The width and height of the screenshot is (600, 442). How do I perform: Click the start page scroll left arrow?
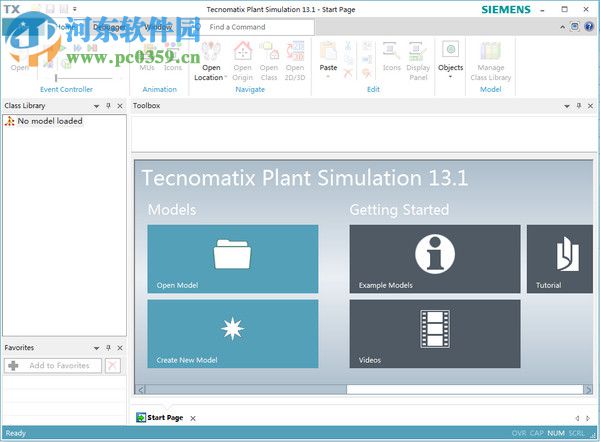(140, 390)
